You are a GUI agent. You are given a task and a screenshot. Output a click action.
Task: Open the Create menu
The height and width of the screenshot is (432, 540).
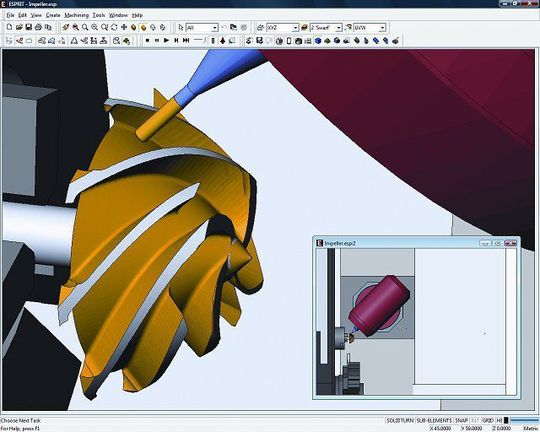click(x=53, y=15)
